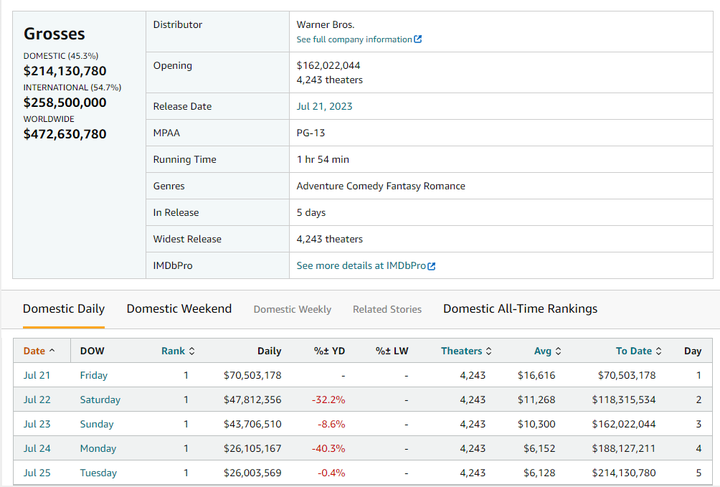Screen dimensions: 720x487
Task: Switch to Domestic Weekend tab
Action: (x=179, y=309)
